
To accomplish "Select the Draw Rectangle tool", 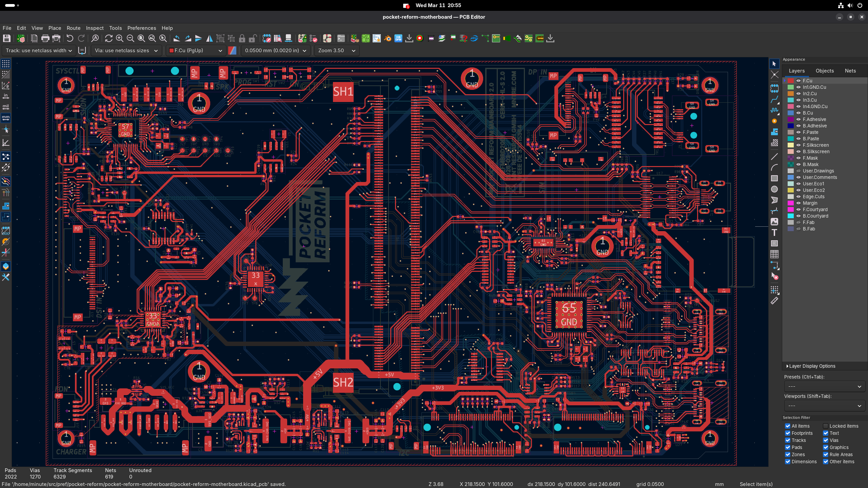I will tap(774, 178).
